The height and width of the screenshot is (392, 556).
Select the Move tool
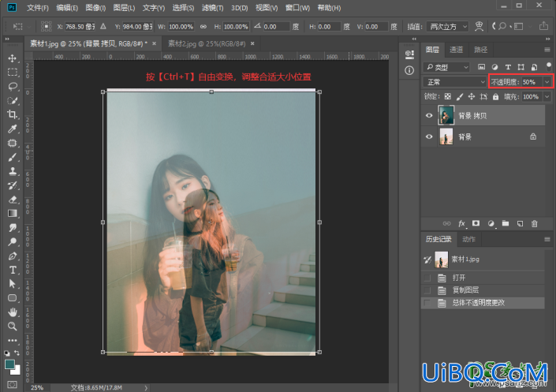pyautogui.click(x=13, y=58)
